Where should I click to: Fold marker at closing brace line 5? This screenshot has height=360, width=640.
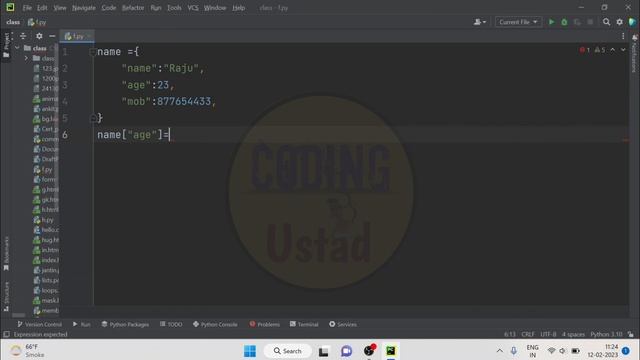tap(93, 118)
